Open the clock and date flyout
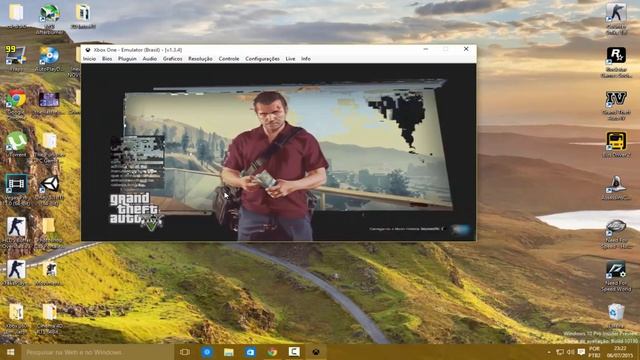Screen dimensions: 640x360 (620, 352)
